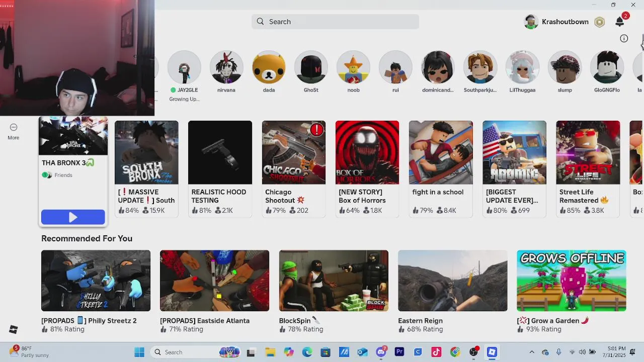The image size is (644, 362).
Task: Click the Chicago Shootout title text
Action: pyautogui.click(x=285, y=196)
